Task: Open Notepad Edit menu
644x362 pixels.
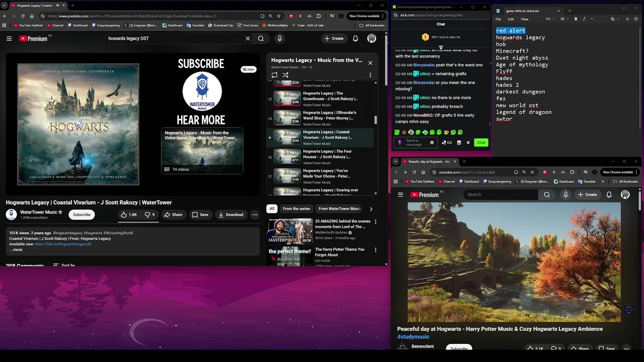Action: coord(511,19)
